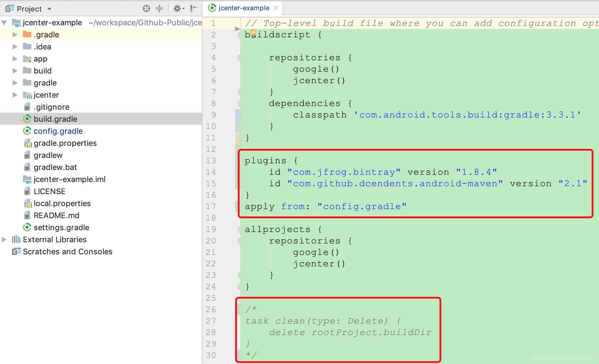Click the Gradle icon on editor tab

click(212, 8)
